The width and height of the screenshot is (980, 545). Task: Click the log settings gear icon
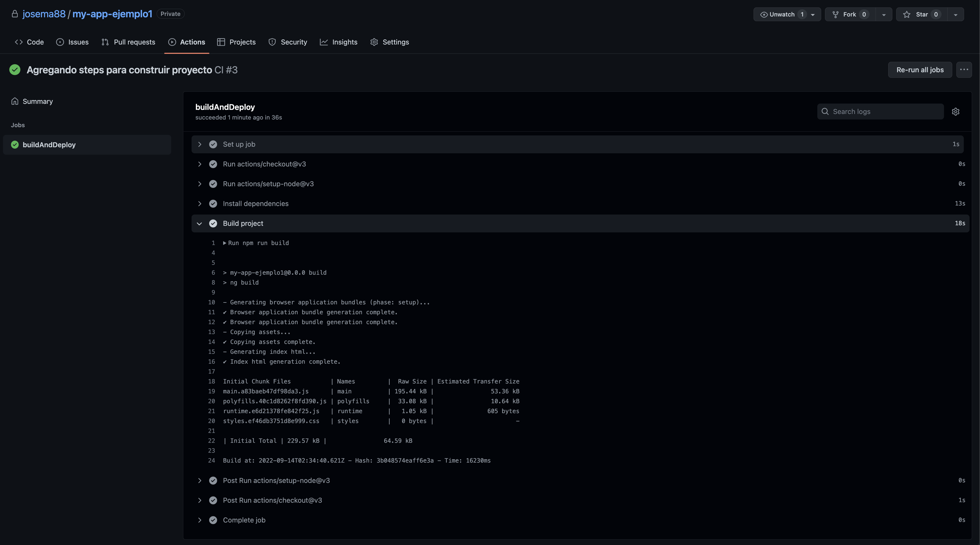[x=955, y=112]
